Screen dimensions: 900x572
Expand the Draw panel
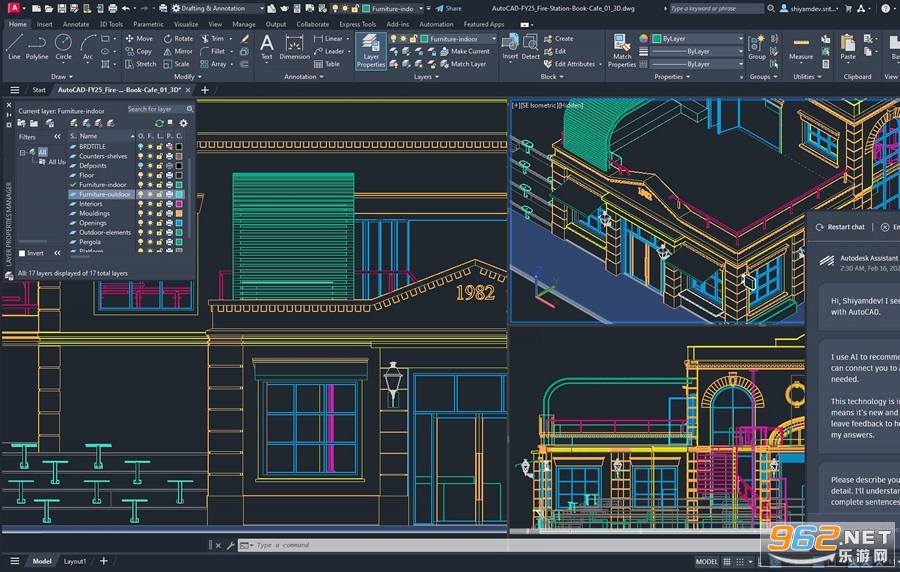[x=62, y=76]
